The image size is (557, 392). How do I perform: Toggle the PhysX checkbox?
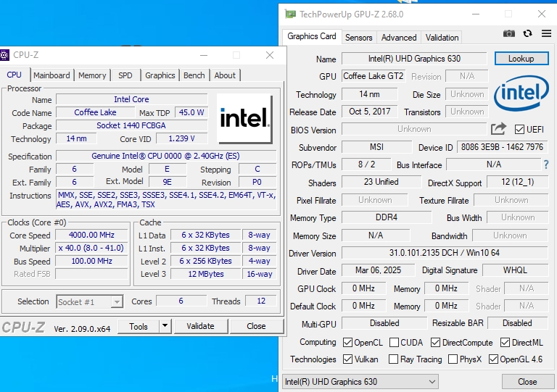tap(453, 359)
